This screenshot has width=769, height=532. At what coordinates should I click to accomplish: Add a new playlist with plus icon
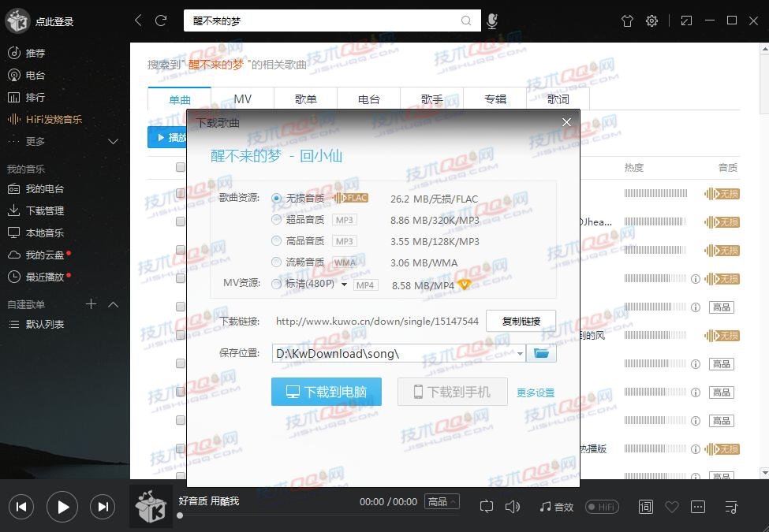(x=91, y=304)
